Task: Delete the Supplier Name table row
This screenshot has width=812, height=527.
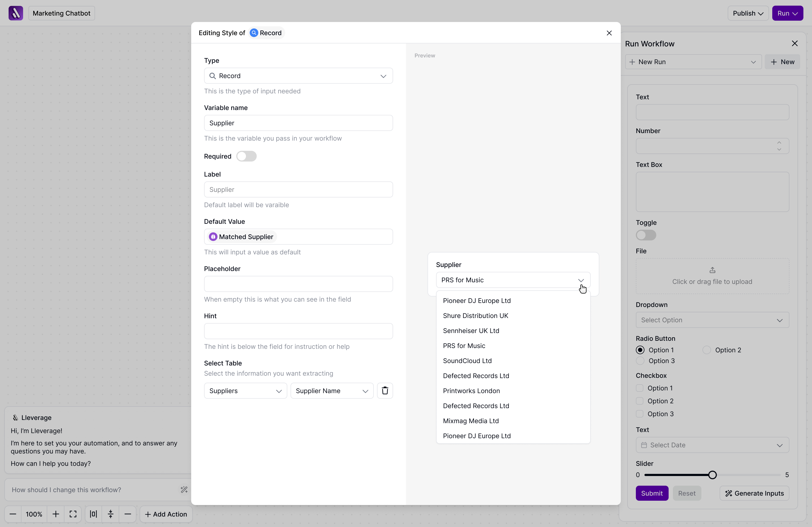Action: click(x=385, y=391)
